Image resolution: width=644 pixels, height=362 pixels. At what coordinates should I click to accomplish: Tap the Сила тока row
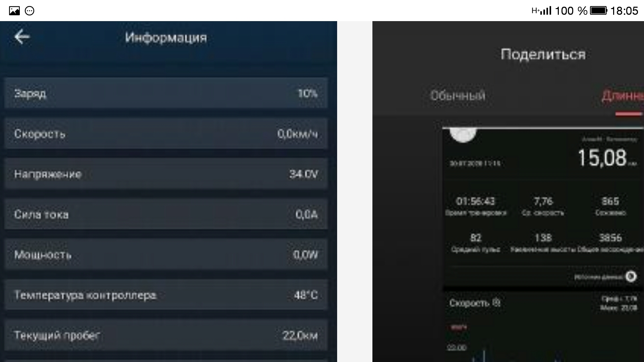(x=166, y=214)
